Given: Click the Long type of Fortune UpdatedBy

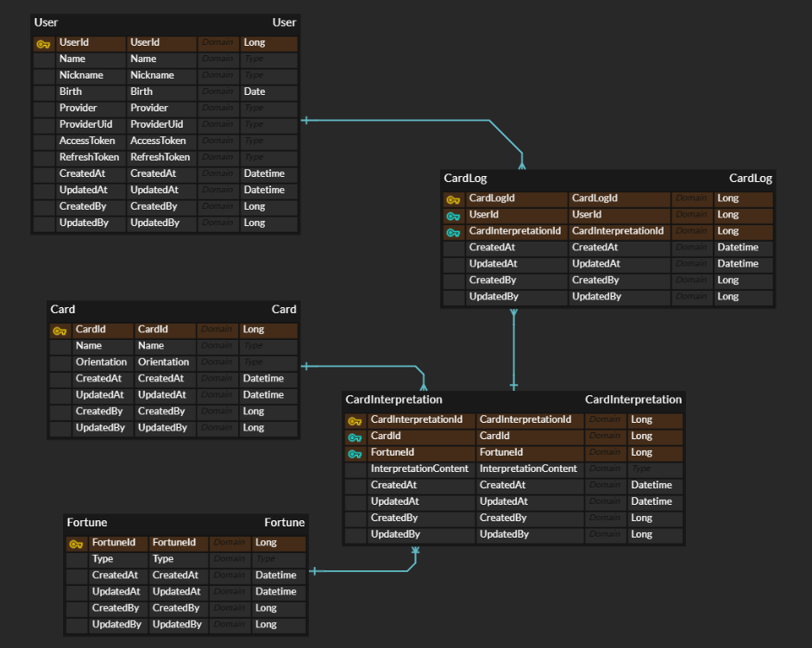Looking at the screenshot, I should (279, 625).
